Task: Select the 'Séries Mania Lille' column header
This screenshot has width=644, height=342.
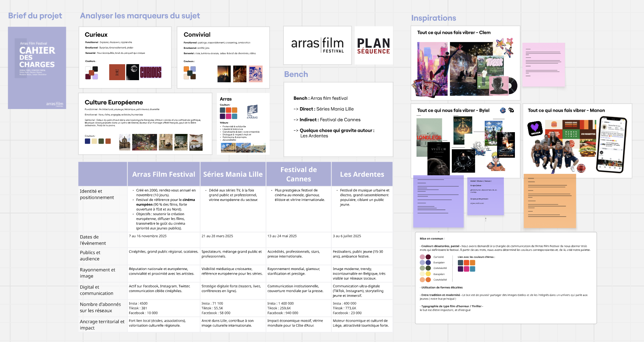Action: point(233,174)
